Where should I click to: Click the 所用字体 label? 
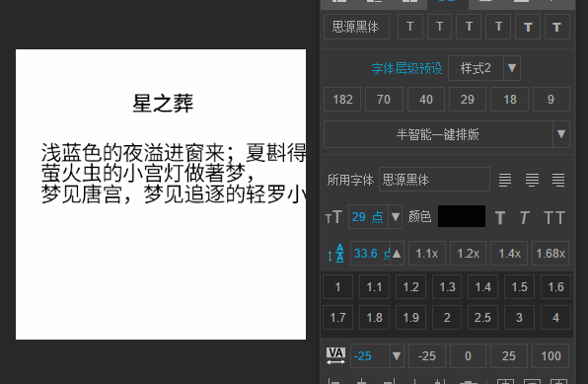click(x=350, y=180)
